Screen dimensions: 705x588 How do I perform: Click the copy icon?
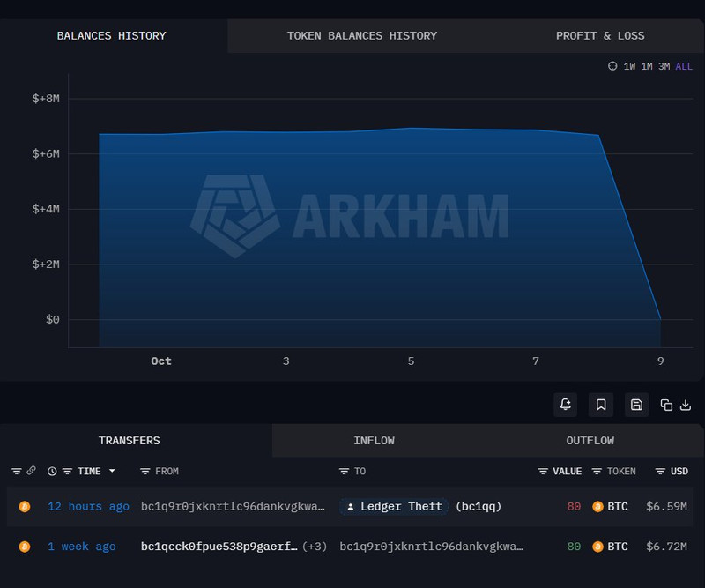coord(666,405)
